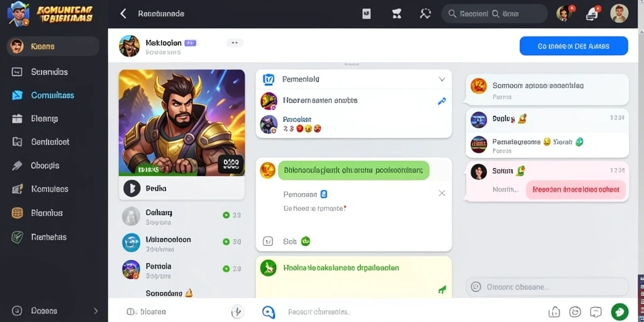Toggle the green status dot beside Pemola
The height and width of the screenshot is (322, 644).
tap(226, 269)
